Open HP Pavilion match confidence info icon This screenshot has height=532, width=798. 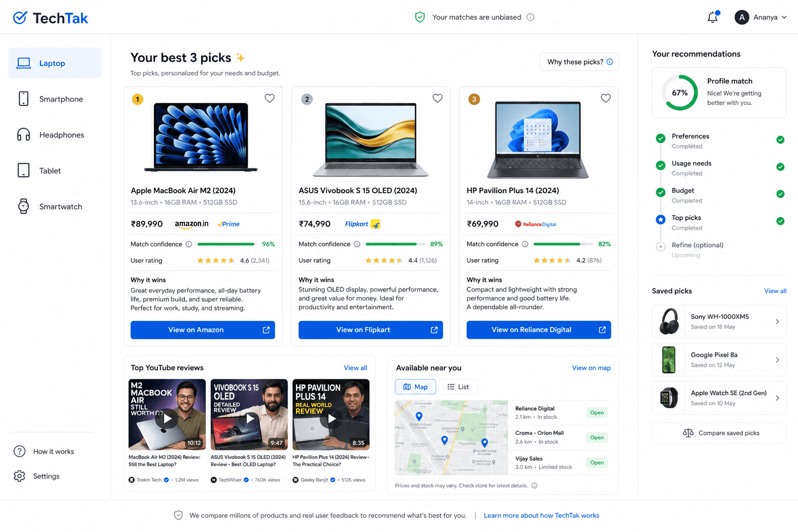pos(525,244)
